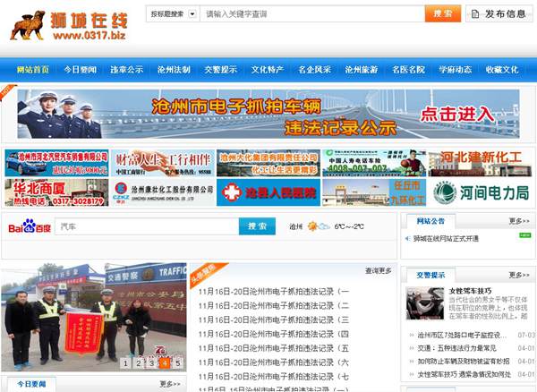Open 沧县人民医院 ad banner

(x=268, y=192)
